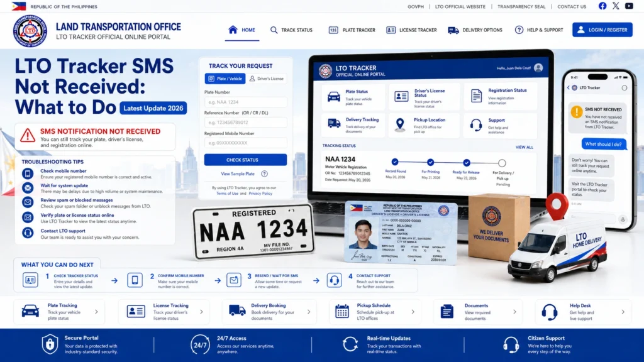Click the headset icon in Help Desk card
Image resolution: width=644 pixels, height=362 pixels.
pos(549,312)
